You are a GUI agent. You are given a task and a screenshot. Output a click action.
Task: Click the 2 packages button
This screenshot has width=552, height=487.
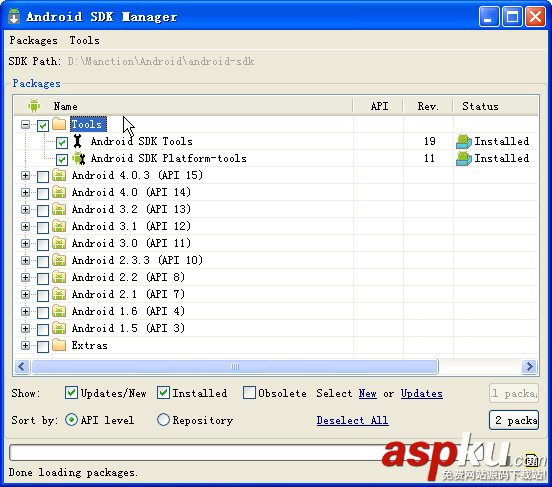(x=514, y=420)
